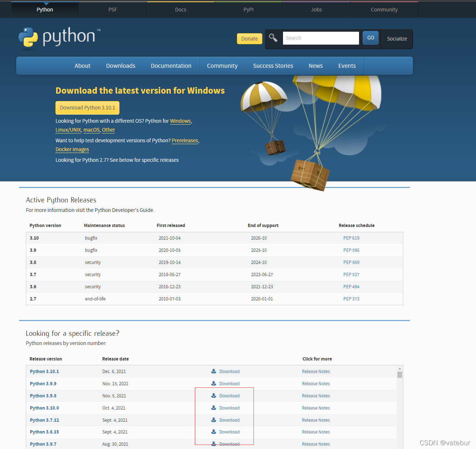Open the Downloads menu in the navigation bar

point(121,66)
